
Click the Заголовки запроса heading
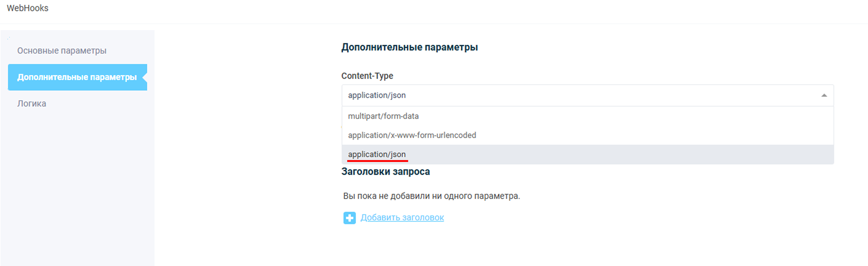385,171
